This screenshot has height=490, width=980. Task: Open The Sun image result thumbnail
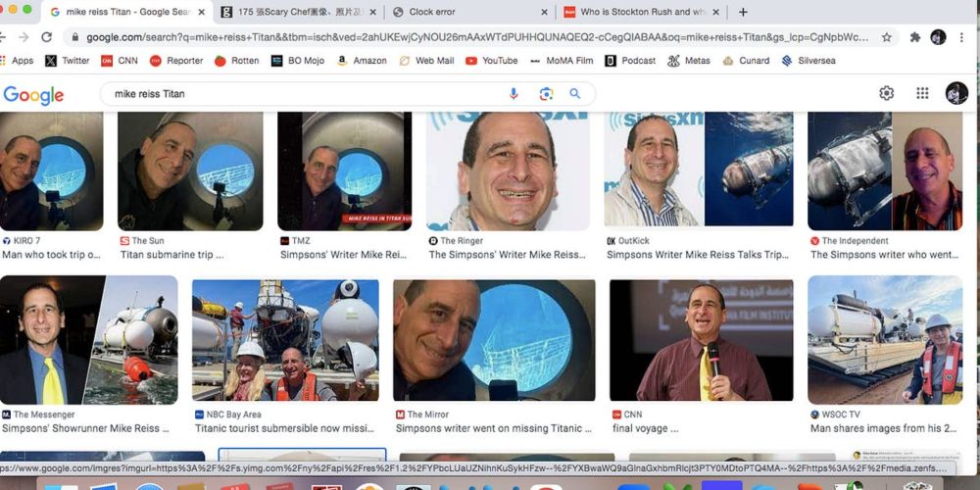click(190, 171)
